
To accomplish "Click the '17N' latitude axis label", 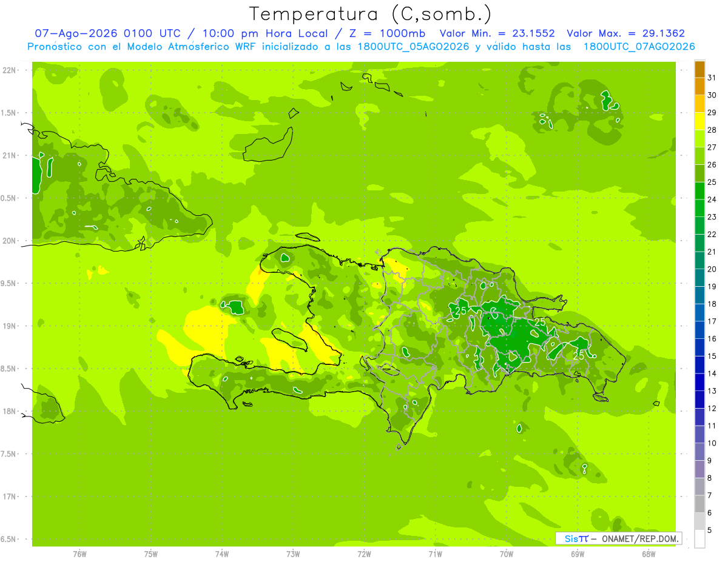I will (9, 497).
